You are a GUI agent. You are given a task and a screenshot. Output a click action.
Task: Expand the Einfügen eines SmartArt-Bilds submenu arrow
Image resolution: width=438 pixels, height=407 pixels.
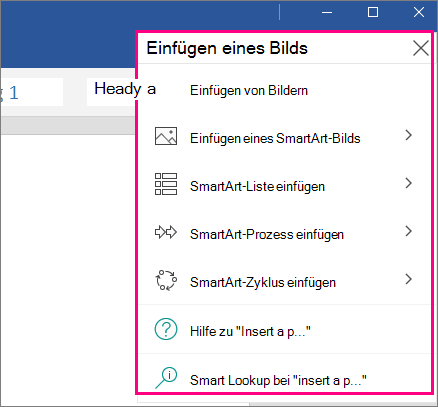409,135
